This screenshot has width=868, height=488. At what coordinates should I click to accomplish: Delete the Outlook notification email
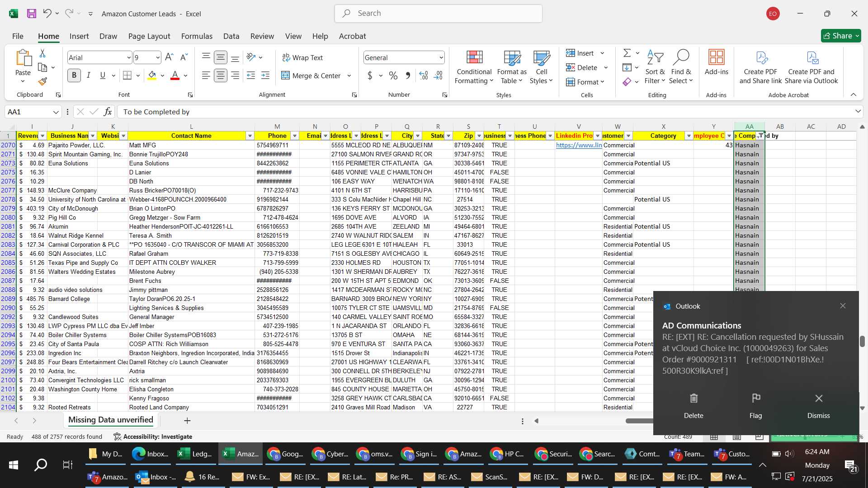(x=693, y=406)
